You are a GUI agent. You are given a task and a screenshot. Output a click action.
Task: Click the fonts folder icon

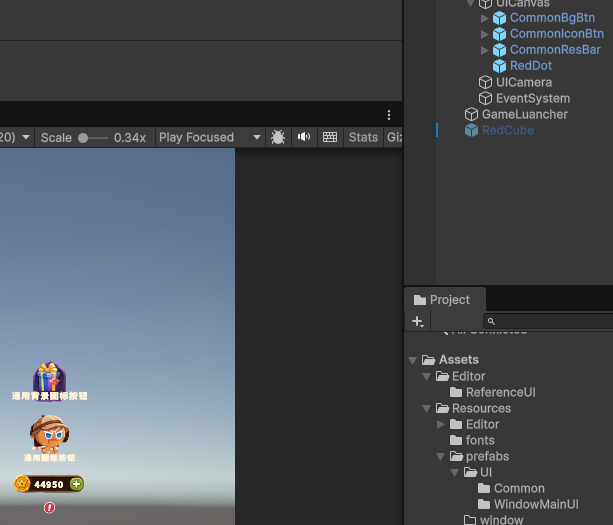(456, 440)
